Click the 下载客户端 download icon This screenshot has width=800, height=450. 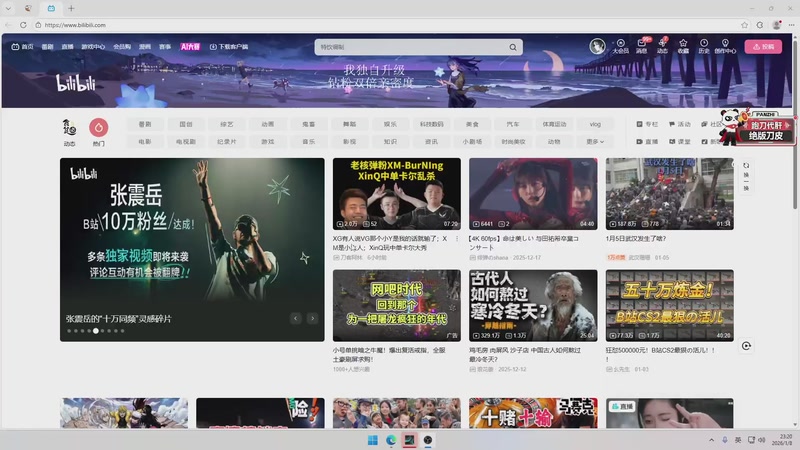pos(213,46)
